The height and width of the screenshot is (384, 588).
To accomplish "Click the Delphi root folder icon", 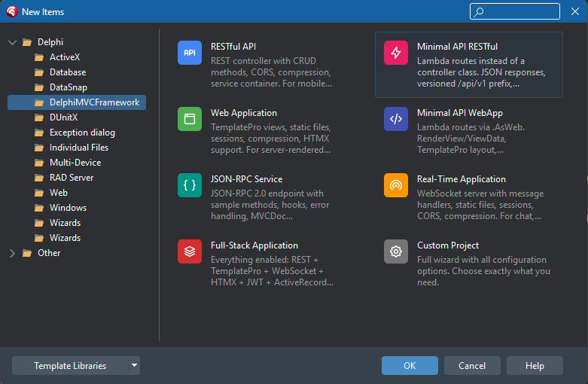I will pyautogui.click(x=27, y=42).
